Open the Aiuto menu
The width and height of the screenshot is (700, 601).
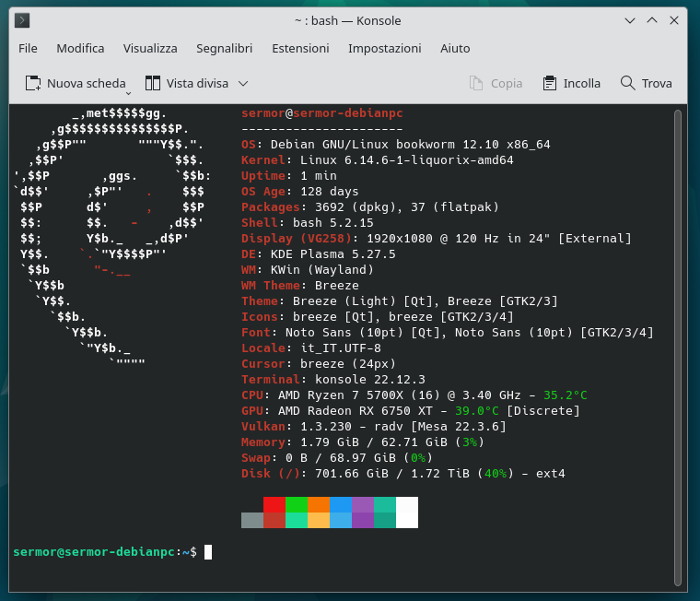pos(455,48)
